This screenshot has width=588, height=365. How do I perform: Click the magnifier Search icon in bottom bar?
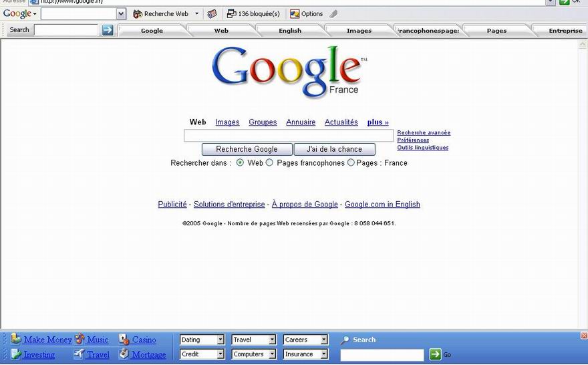coord(345,340)
